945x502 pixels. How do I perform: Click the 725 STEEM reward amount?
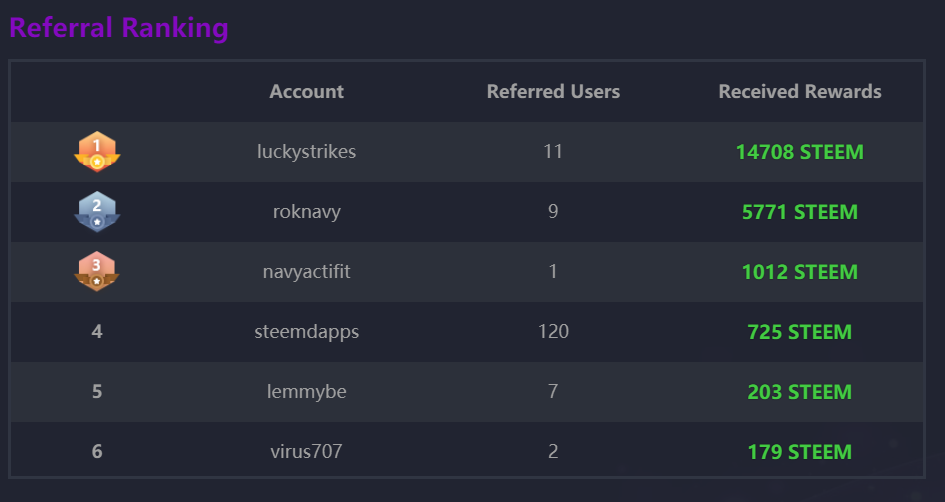tap(800, 332)
